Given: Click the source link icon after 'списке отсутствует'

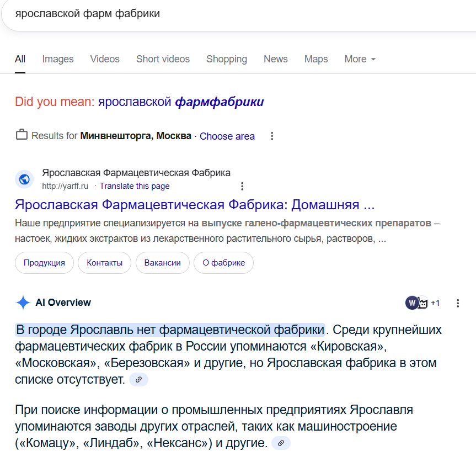Looking at the screenshot, I should (139, 379).
